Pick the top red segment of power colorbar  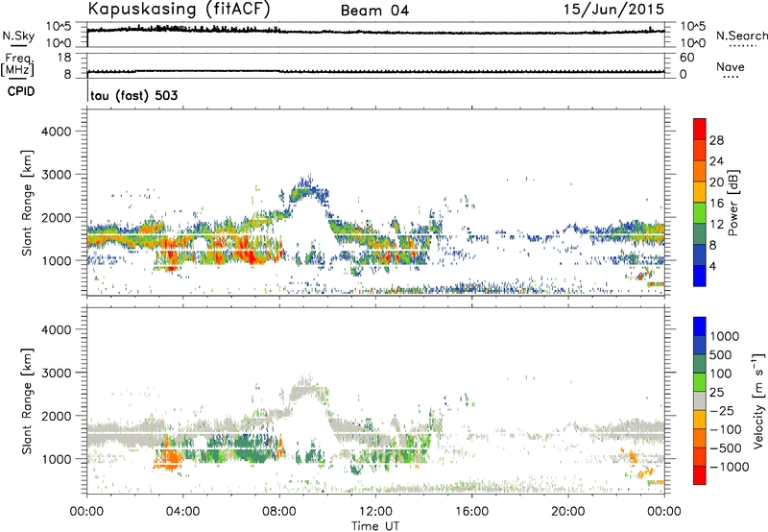(x=700, y=130)
